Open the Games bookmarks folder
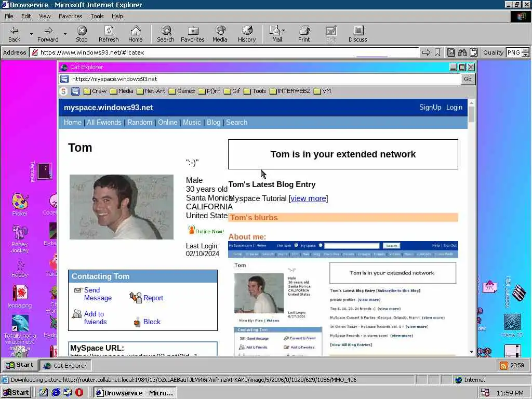This screenshot has width=532, height=399. coord(182,91)
